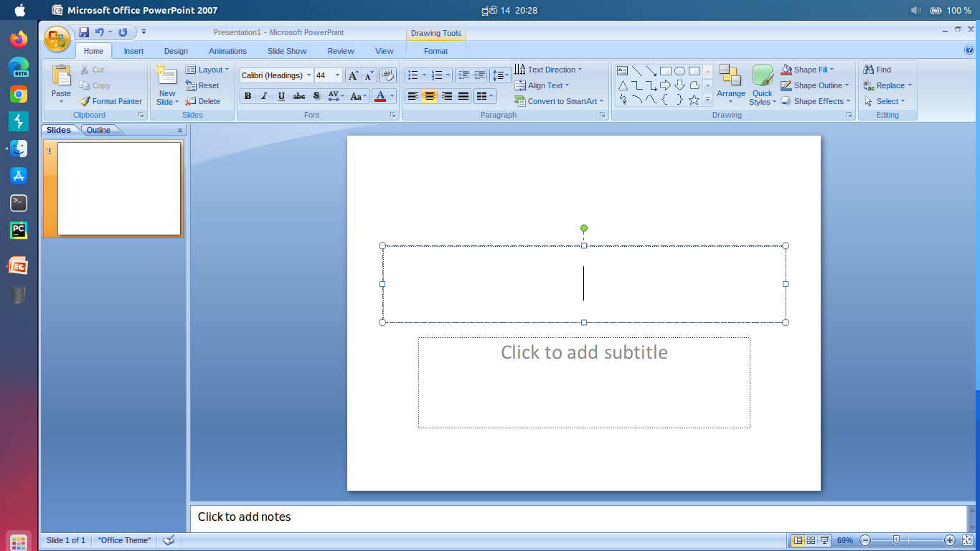Click the Reset slide button
The image size is (980, 551).
[x=202, y=85]
